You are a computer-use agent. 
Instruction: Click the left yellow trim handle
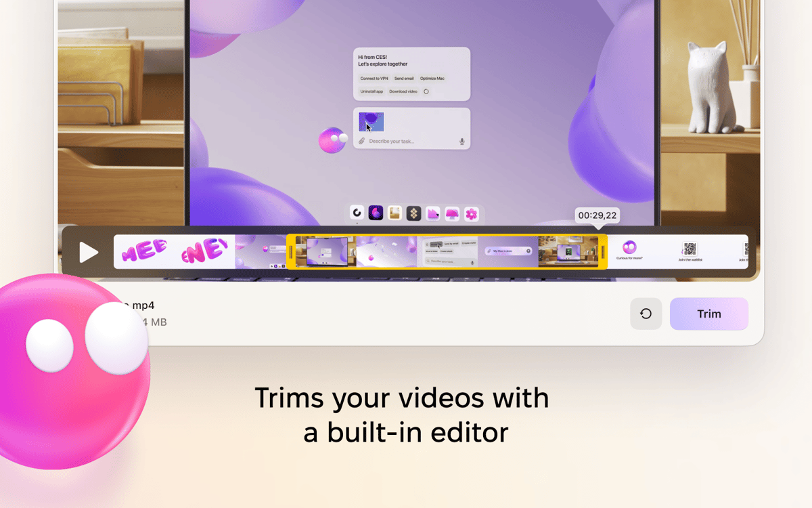pyautogui.click(x=291, y=252)
